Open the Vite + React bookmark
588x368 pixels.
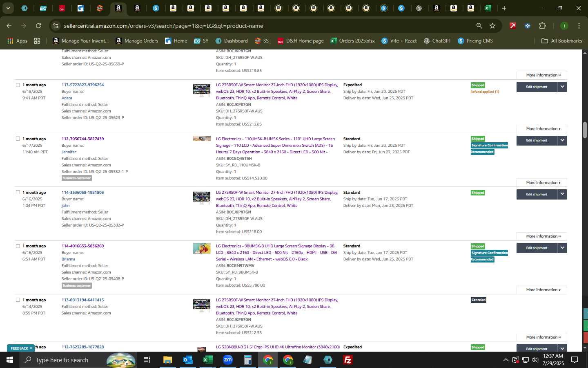tap(399, 41)
